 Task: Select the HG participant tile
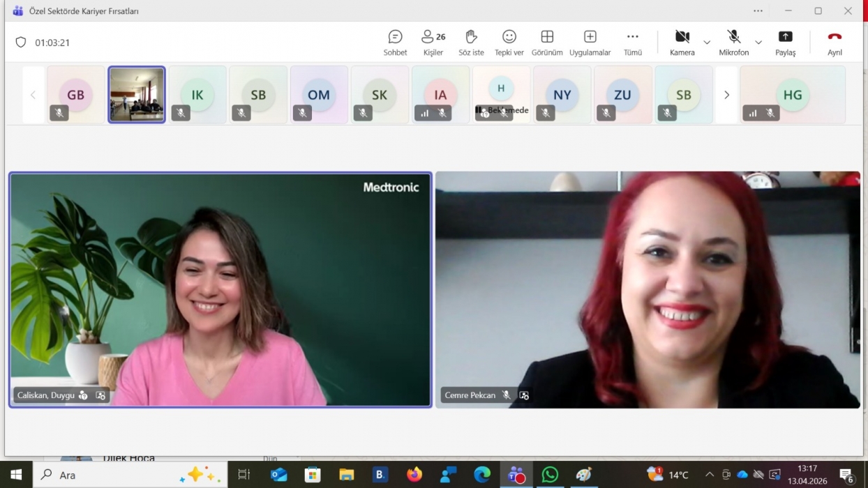(792, 95)
